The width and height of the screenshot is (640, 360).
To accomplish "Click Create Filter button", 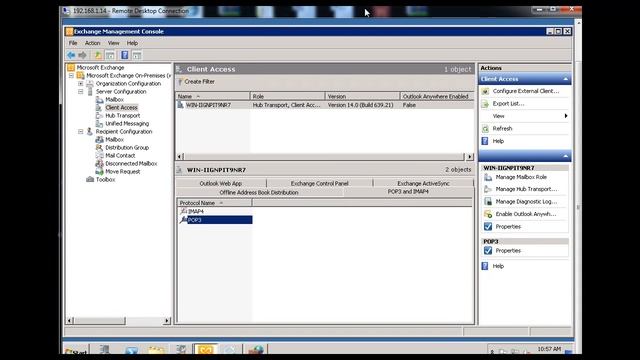I will (x=196, y=82).
